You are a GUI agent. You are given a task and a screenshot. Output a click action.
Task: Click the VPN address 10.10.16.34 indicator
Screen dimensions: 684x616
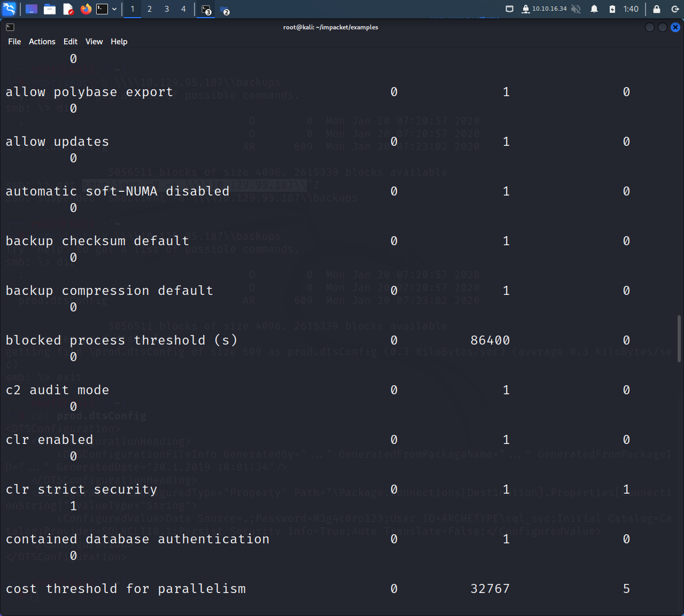coord(544,9)
